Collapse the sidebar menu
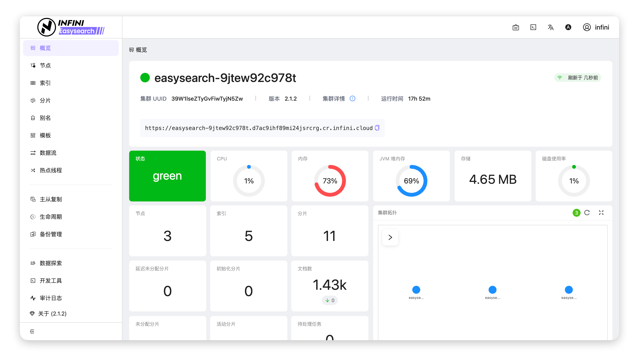639x364 pixels. 32,331
